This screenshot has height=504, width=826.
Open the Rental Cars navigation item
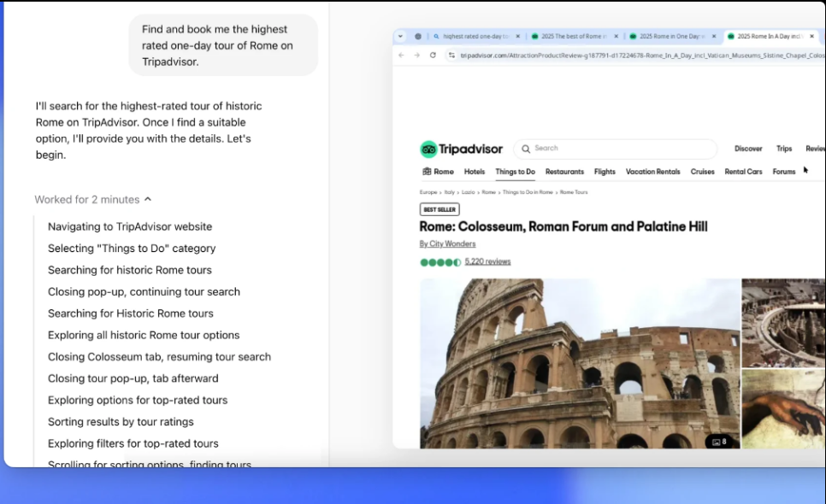[x=743, y=172]
